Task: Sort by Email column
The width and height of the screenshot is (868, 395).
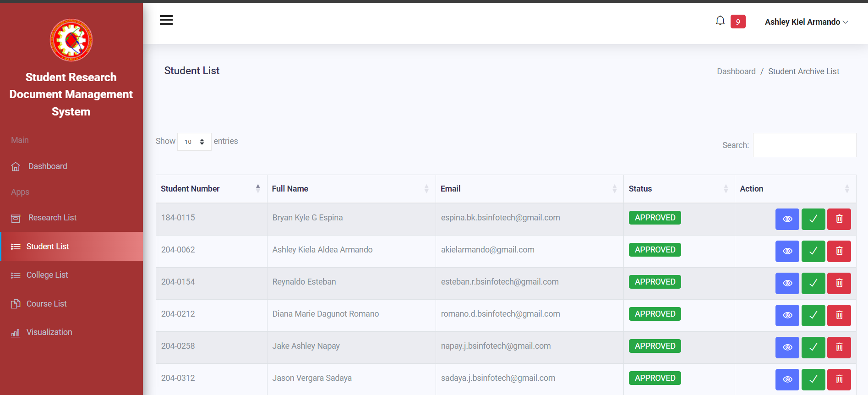Action: point(530,189)
